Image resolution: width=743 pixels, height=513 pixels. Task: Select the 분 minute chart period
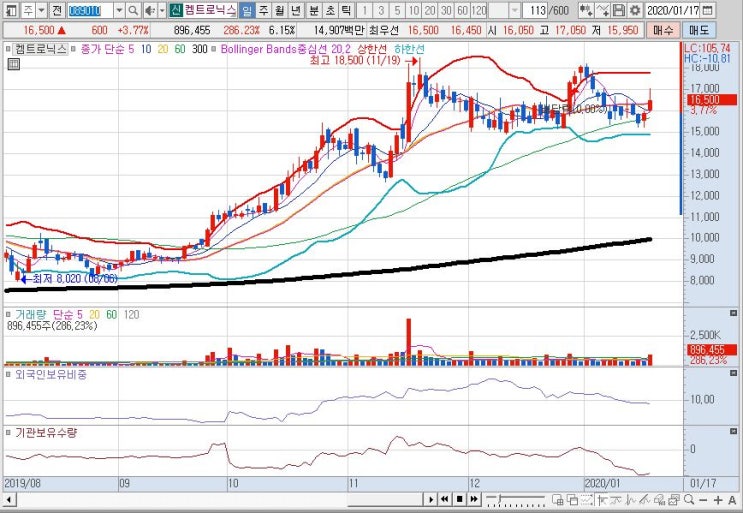[314, 10]
